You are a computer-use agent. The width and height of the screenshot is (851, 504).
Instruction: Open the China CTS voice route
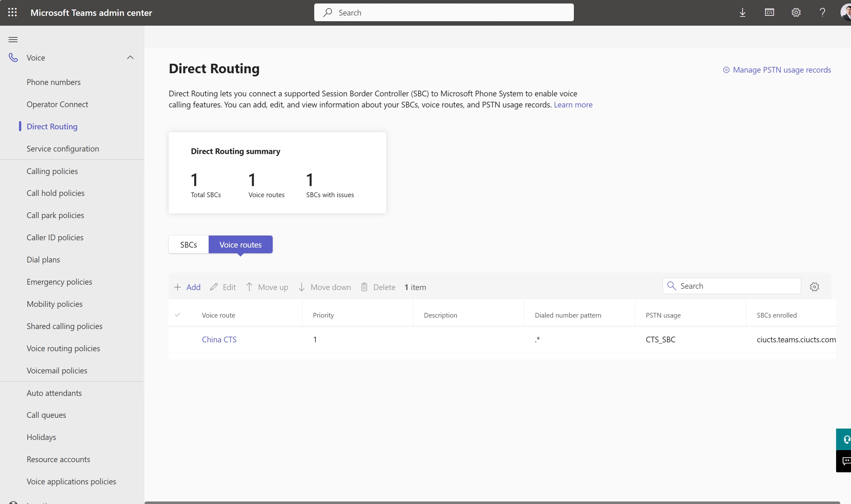click(219, 339)
